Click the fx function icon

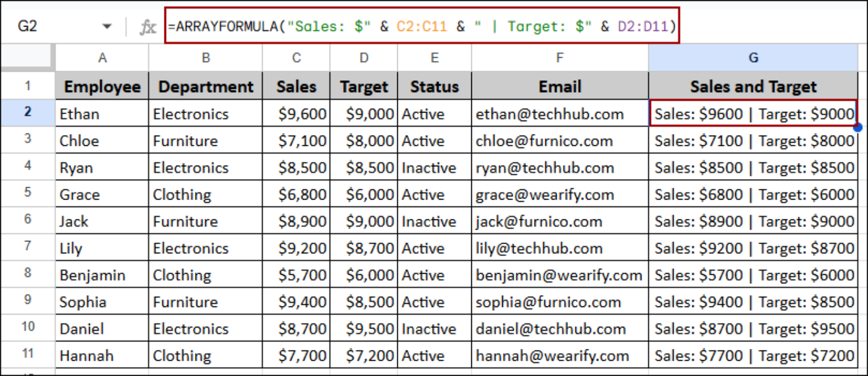coord(147,27)
